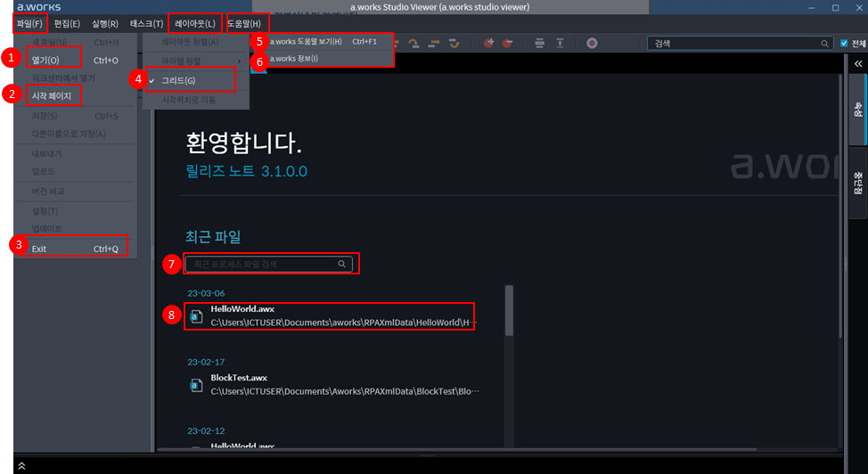
Task: Select 레이아웃 정렬(A) menu entry
Action: point(195,42)
